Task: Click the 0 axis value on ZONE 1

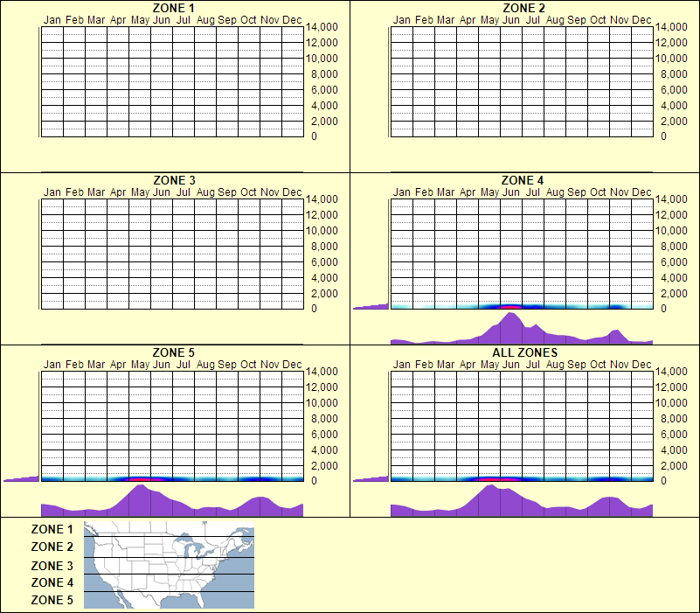Action: click(315, 136)
